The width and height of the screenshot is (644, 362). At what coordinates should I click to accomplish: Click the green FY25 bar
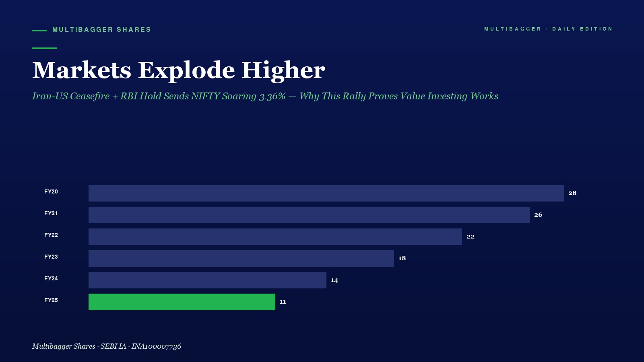click(182, 302)
